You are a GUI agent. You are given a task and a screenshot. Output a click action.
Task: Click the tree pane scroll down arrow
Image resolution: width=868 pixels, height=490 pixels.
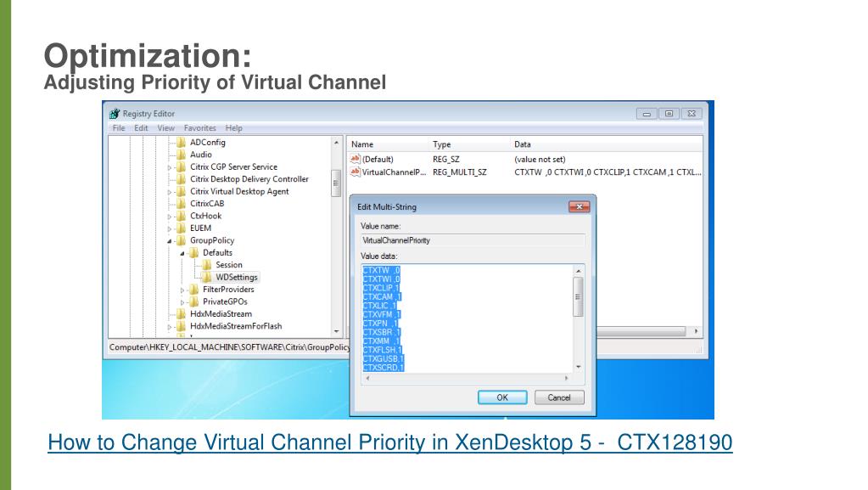[336, 331]
